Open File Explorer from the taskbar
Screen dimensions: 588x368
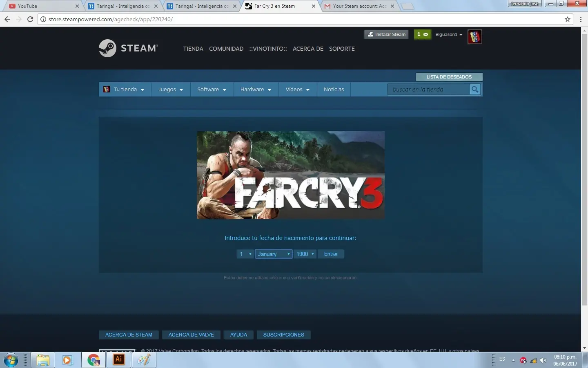click(43, 360)
